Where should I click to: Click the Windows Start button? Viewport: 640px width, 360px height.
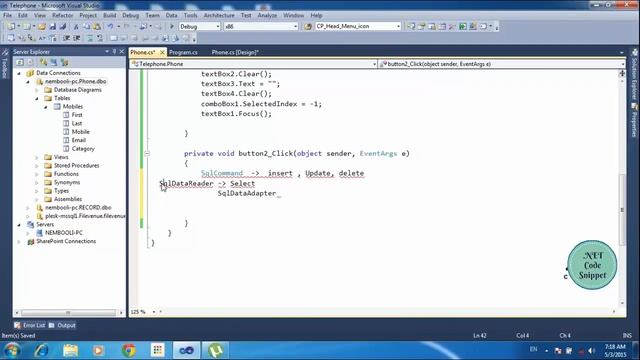12,350
